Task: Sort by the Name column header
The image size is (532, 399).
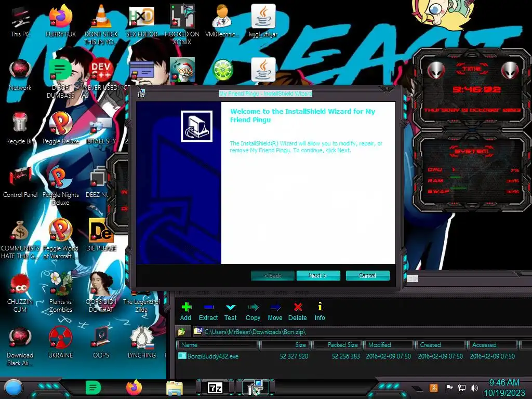Action: click(217, 345)
